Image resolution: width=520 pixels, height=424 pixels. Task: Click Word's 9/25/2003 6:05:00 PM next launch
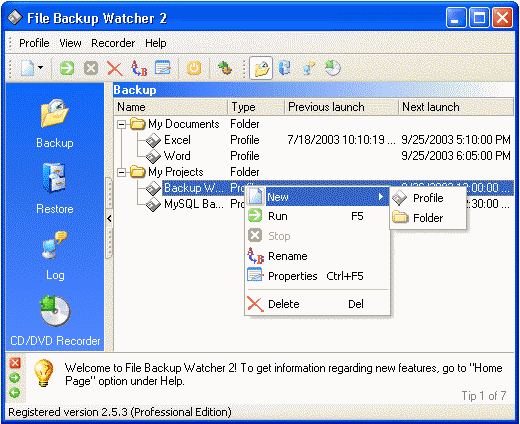pos(455,156)
